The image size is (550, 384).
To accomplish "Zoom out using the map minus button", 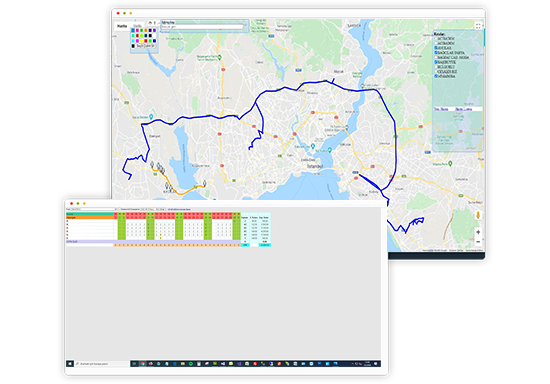I will coord(478,242).
